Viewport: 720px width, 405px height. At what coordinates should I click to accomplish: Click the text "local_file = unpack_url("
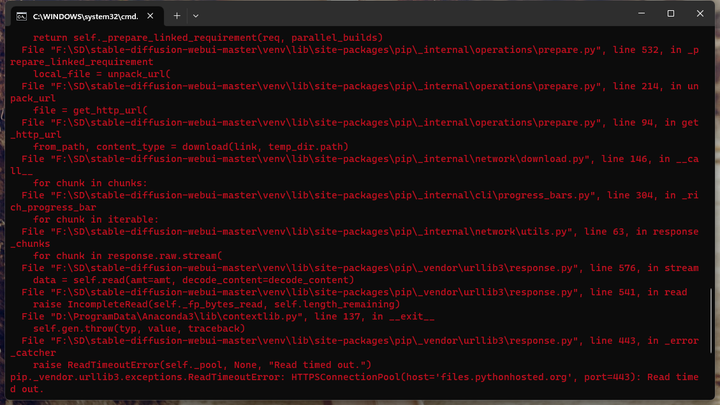click(101, 74)
